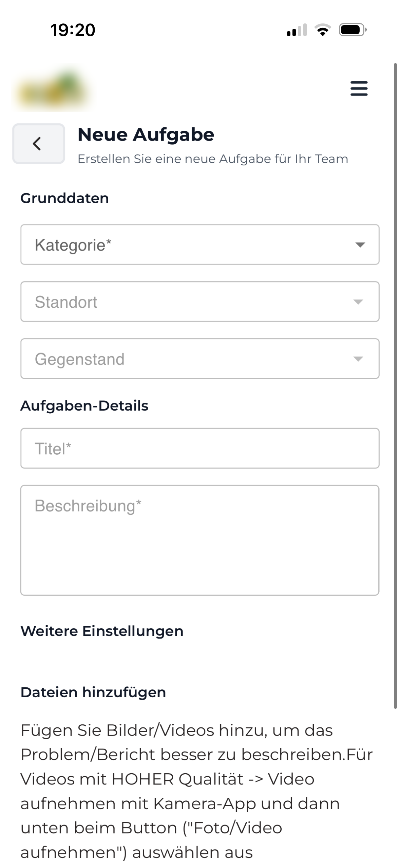
Task: Tap the 19:20 clock display
Action: tap(72, 30)
